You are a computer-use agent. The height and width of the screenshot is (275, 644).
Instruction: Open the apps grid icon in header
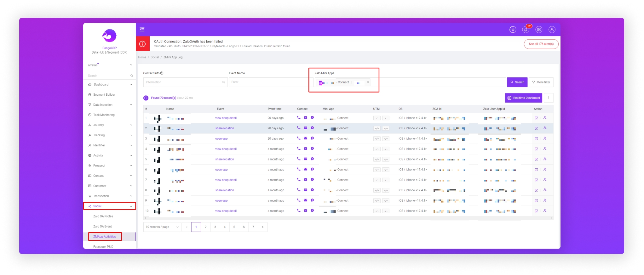coord(539,30)
